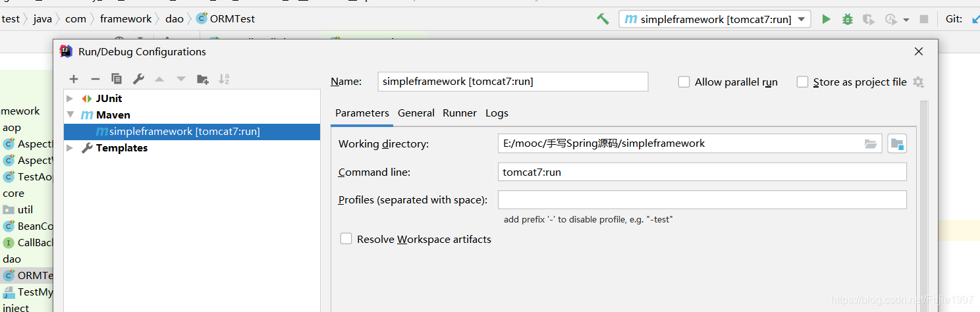This screenshot has height=312, width=980.
Task: Close the Run/Debug Configurations dialog
Action: [x=919, y=51]
